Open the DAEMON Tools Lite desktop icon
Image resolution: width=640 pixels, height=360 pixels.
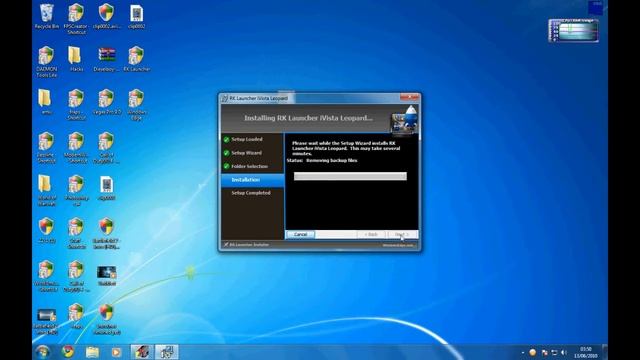[46, 61]
